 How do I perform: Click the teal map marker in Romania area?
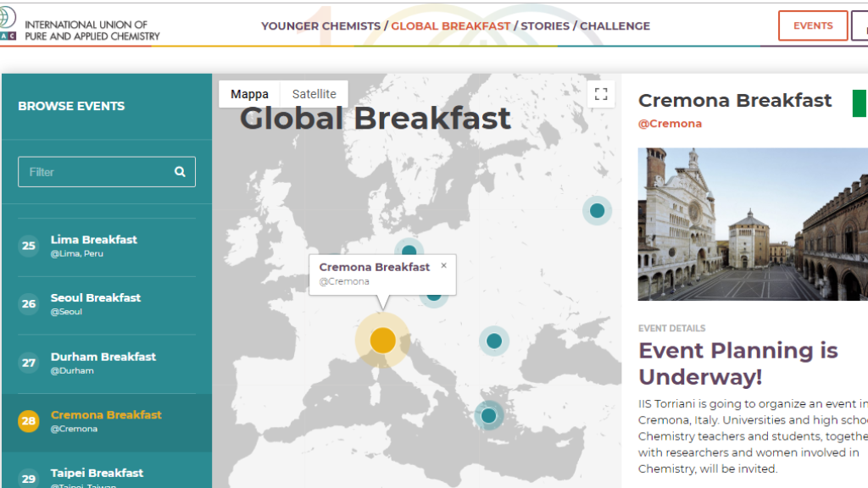pyautogui.click(x=494, y=341)
